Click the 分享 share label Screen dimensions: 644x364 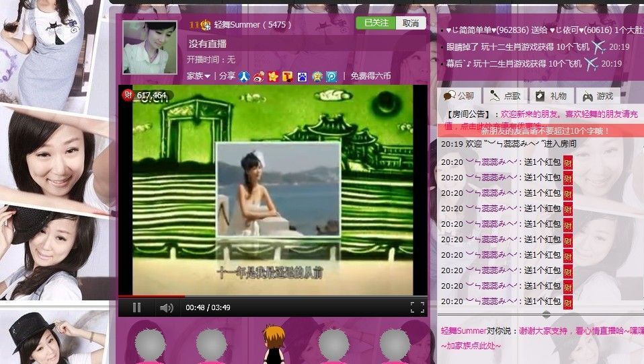pyautogui.click(x=227, y=75)
